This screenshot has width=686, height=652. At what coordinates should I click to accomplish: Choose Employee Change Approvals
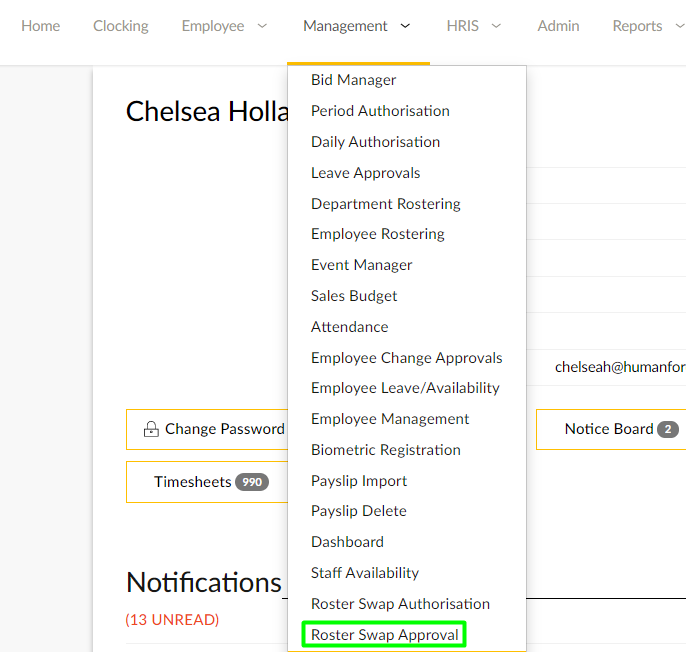(406, 358)
